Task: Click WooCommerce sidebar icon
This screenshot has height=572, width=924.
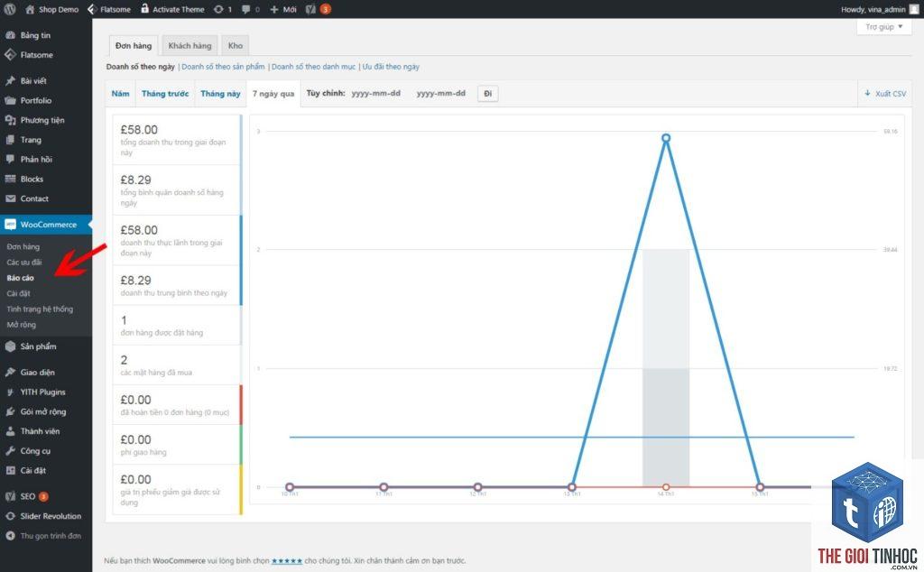Action: tap(10, 225)
